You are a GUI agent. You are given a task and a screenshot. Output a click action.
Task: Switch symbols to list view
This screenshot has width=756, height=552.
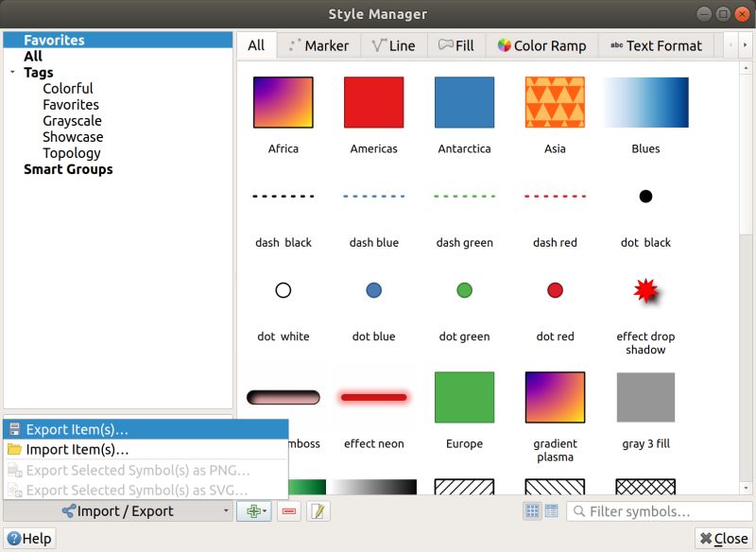tap(552, 510)
